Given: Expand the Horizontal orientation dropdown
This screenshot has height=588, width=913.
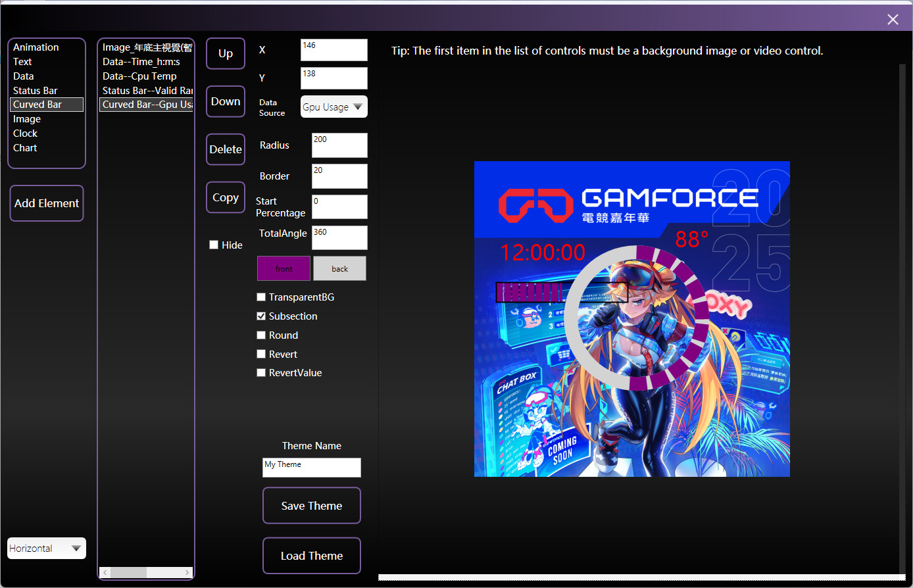Looking at the screenshot, I should [47, 549].
